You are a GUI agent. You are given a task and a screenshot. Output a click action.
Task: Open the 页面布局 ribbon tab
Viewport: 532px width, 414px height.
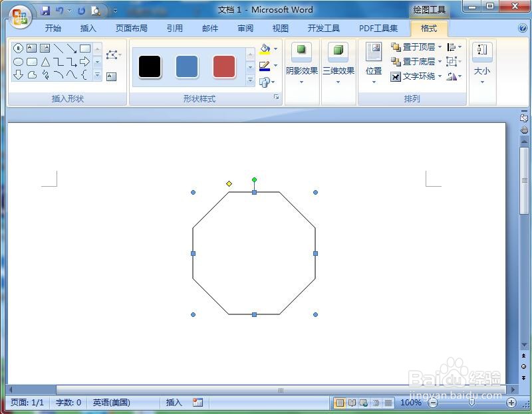[x=132, y=28]
